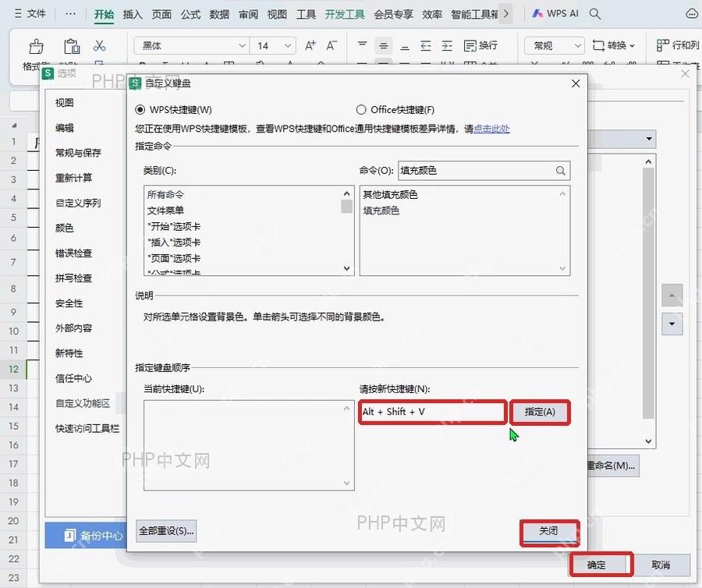Open the WPS AI assistant
Screen dimensions: 702x588
555,14
